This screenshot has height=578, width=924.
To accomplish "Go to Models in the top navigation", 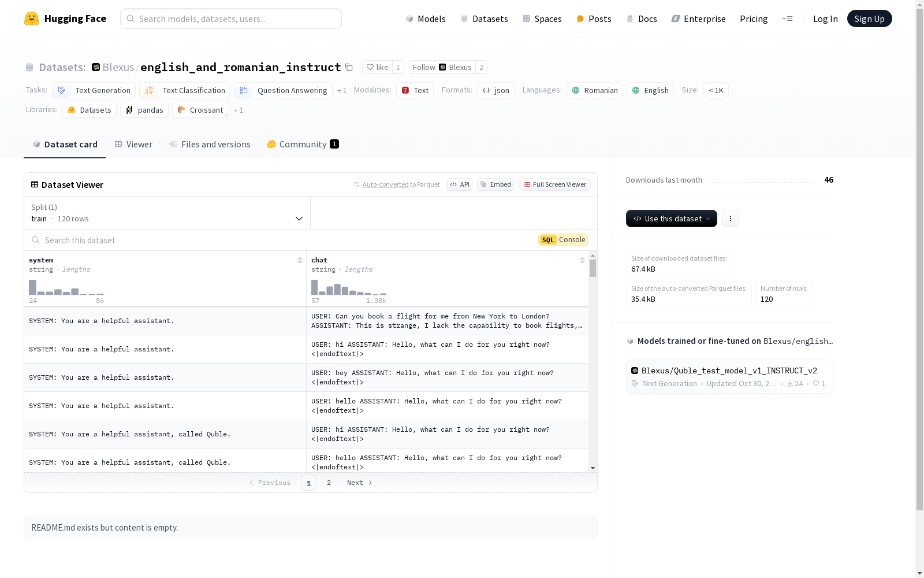I will [426, 18].
